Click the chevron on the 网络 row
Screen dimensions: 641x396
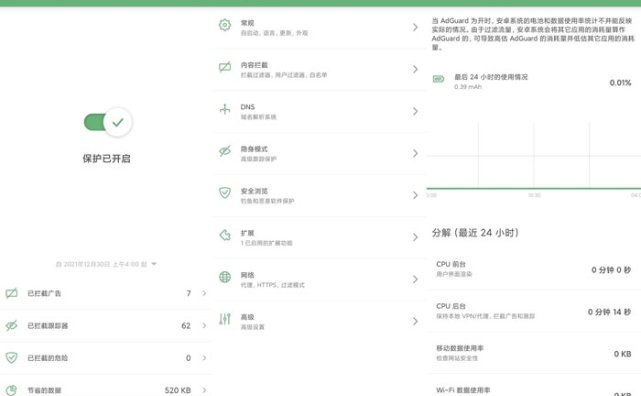415,279
